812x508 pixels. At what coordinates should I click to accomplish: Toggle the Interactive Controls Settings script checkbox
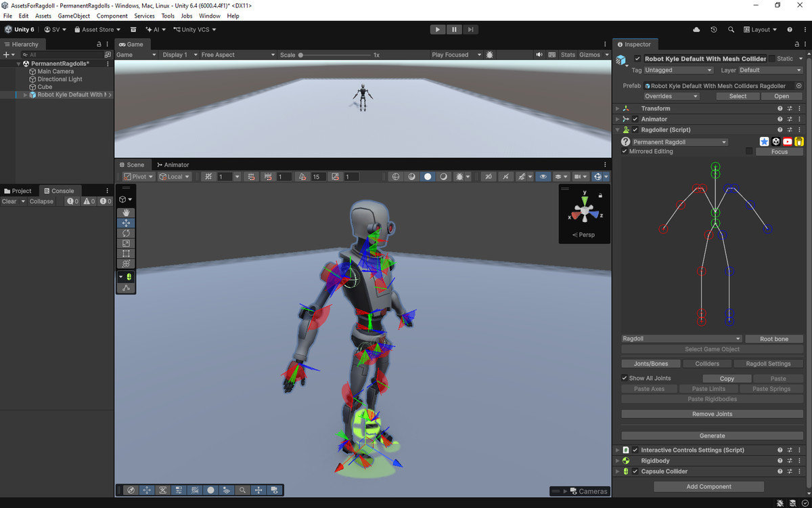tap(635, 450)
